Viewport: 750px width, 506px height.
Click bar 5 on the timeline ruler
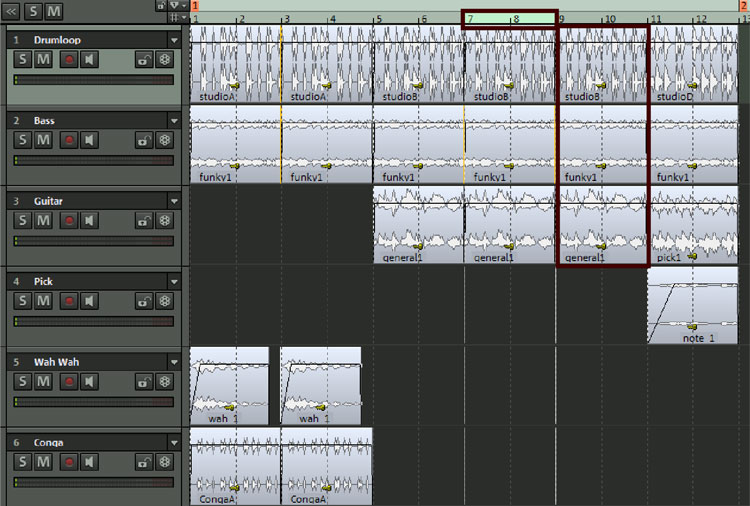(378, 19)
